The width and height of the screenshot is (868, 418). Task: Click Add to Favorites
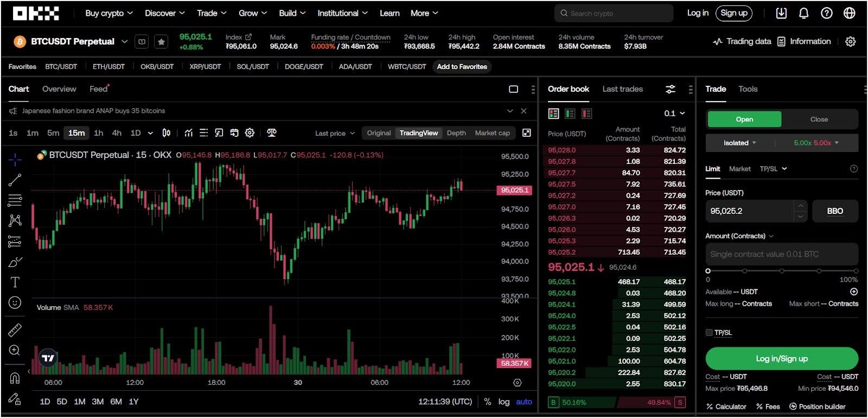pyautogui.click(x=462, y=67)
